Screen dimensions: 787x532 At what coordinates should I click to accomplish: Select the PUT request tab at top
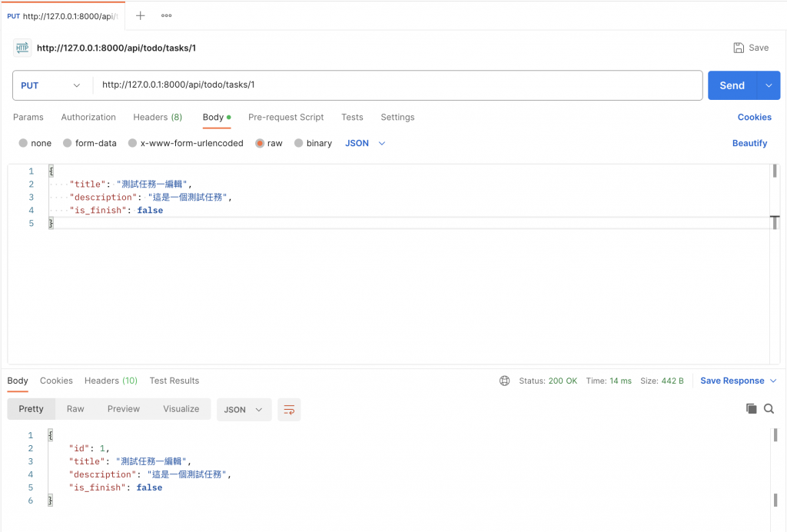click(x=63, y=16)
